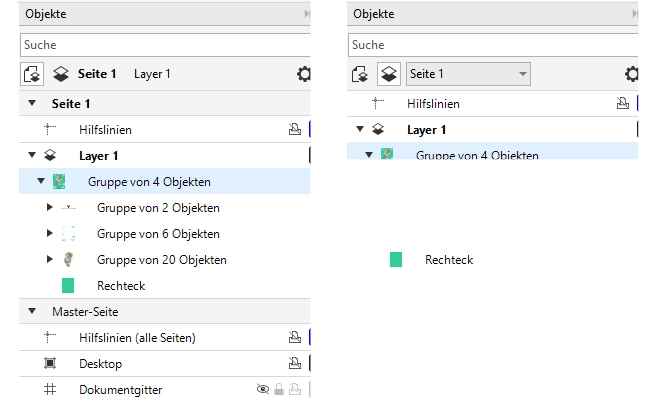Select Gruppe von 6 Objekten in tree
657x418 pixels.
click(x=158, y=234)
